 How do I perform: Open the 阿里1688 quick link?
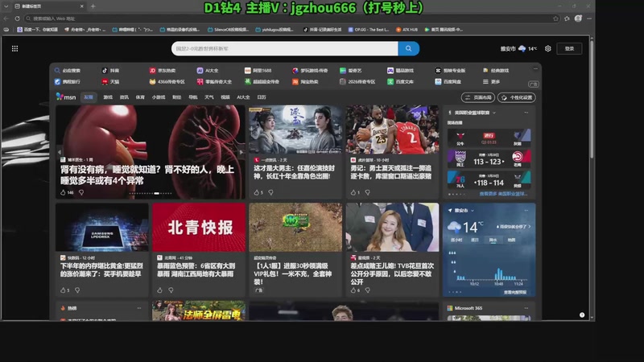point(258,71)
